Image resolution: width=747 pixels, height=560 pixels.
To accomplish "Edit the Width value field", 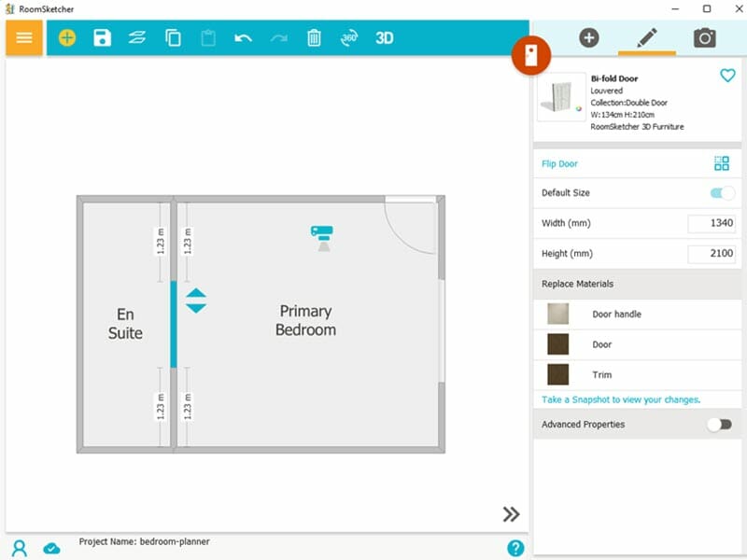I will point(712,223).
